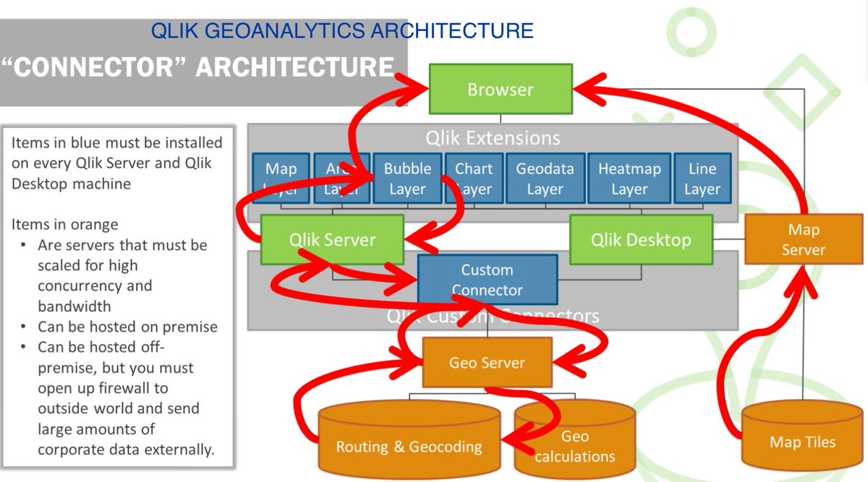This screenshot has width=868, height=482.
Task: Select the Chart Layer extension box
Action: (x=473, y=178)
